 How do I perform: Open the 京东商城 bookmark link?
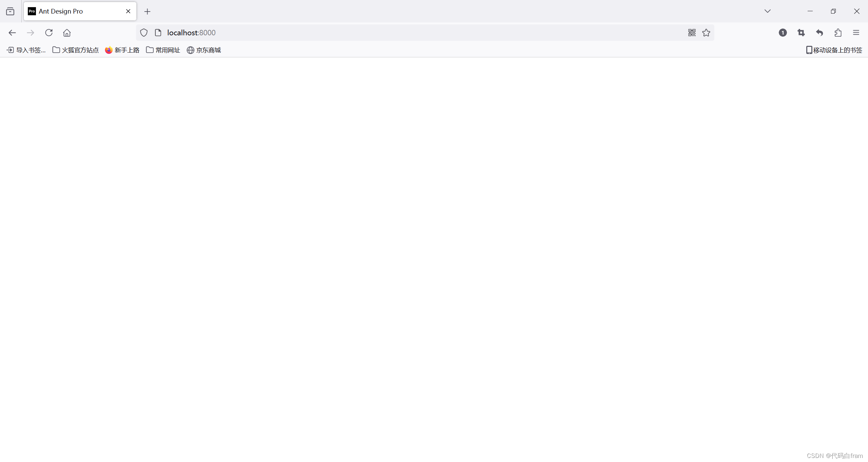tap(204, 50)
